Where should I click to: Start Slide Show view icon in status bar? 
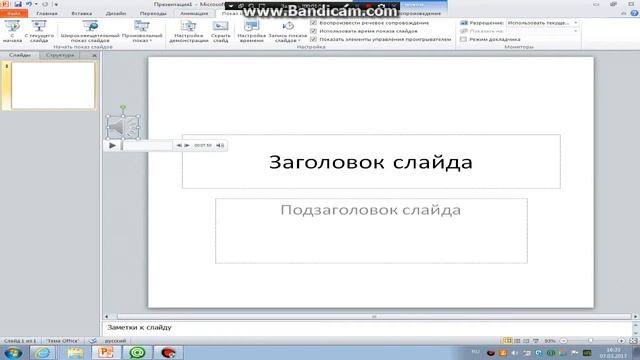point(536,340)
